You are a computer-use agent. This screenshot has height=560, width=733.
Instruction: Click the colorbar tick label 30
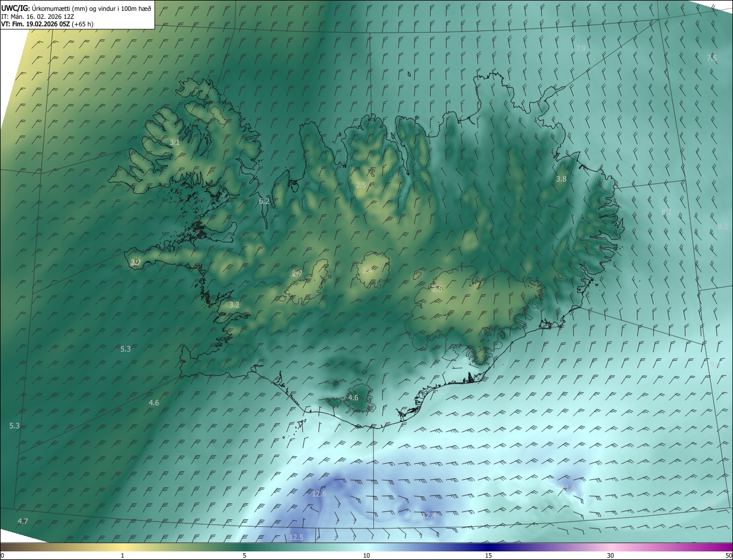[610, 556]
